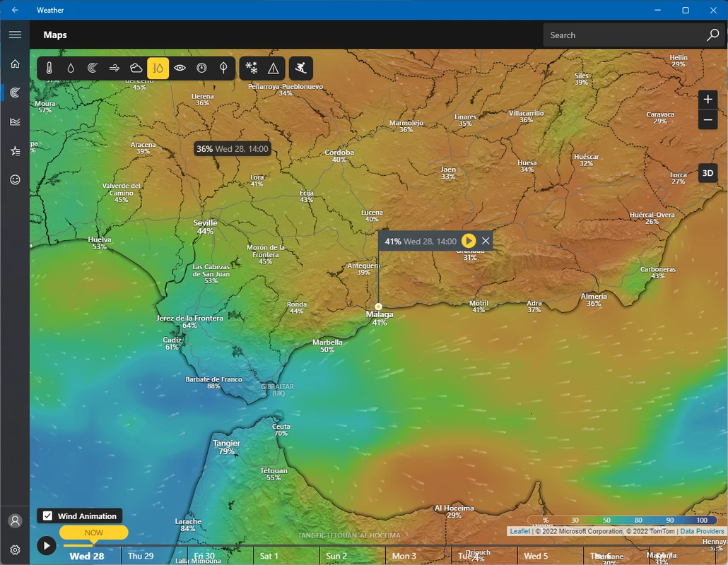Select the Radar layer icon in toolbar
The width and height of the screenshot is (728, 565).
pyautogui.click(x=93, y=69)
